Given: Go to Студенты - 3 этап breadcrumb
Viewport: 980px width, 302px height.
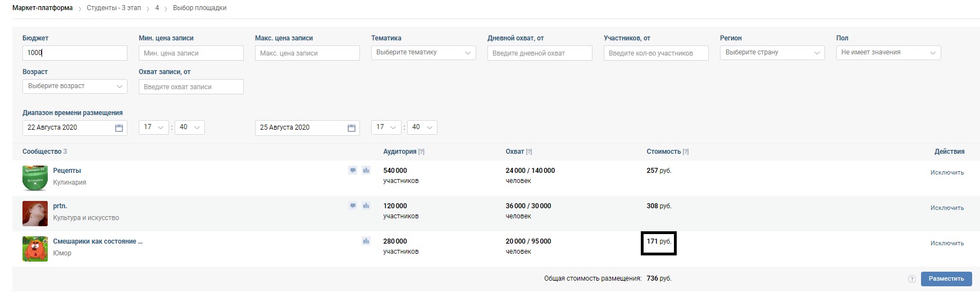Looking at the screenshot, I should pyautogui.click(x=114, y=8).
